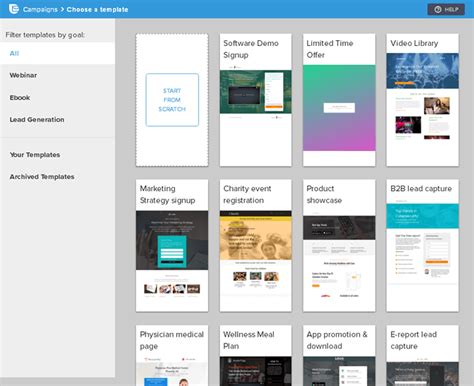Click the Choose a template breadcrumb text

[97, 9]
